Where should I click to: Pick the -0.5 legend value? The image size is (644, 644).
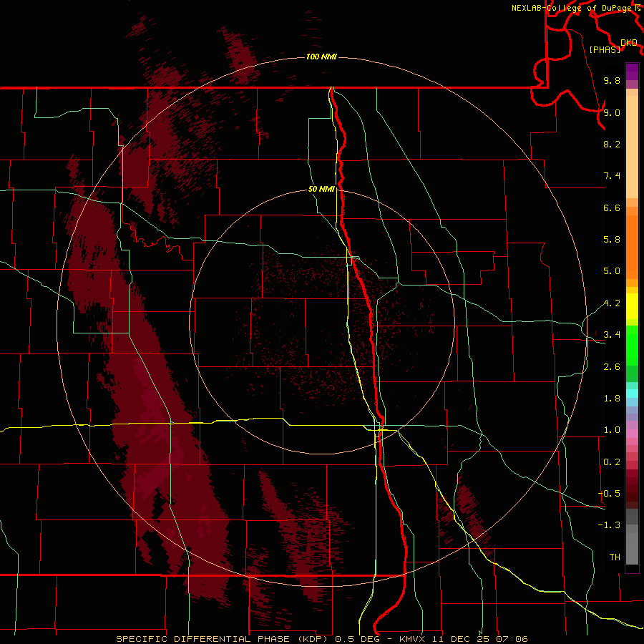pyautogui.click(x=609, y=494)
